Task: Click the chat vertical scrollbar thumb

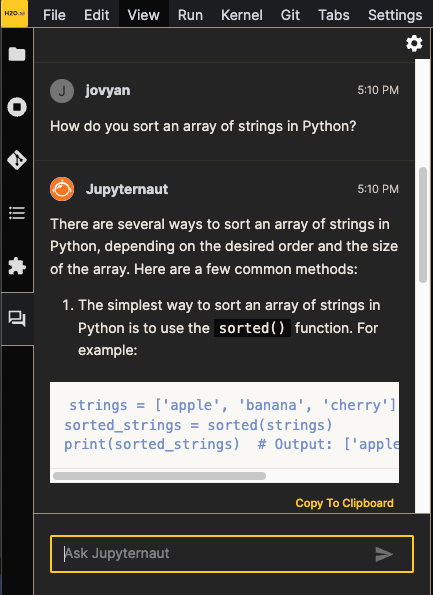Action: coord(423,225)
